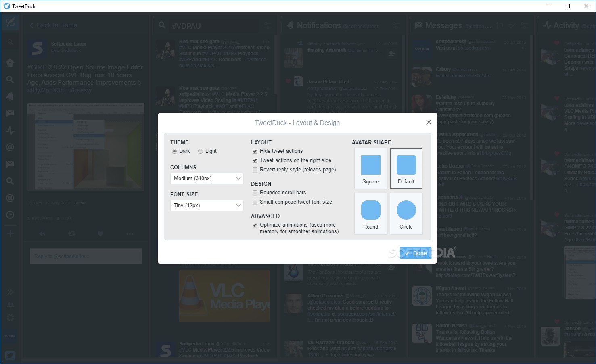Viewport: 596px width, 364px height.
Task: Click new message icon in Messages header
Action: click(500, 25)
